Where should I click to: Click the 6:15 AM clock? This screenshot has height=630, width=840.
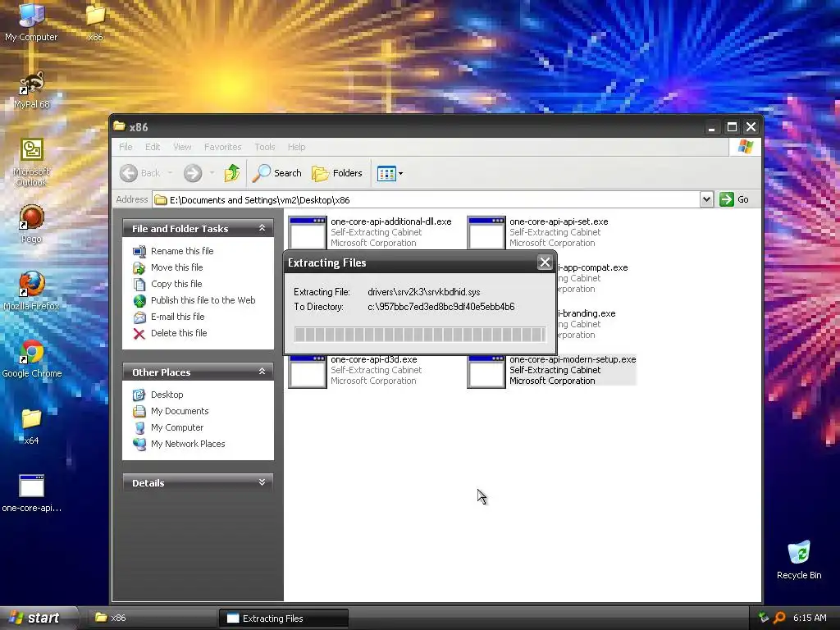(x=810, y=618)
